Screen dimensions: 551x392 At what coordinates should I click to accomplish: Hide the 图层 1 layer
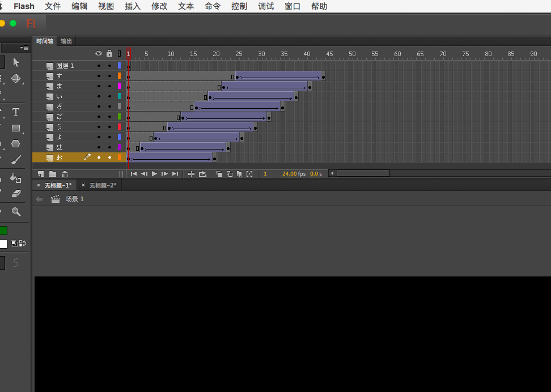(99, 66)
